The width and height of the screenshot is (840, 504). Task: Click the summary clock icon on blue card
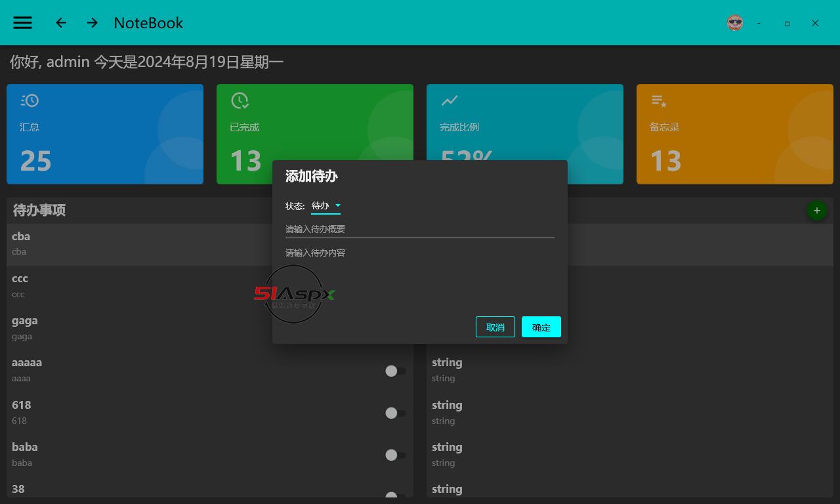click(30, 100)
